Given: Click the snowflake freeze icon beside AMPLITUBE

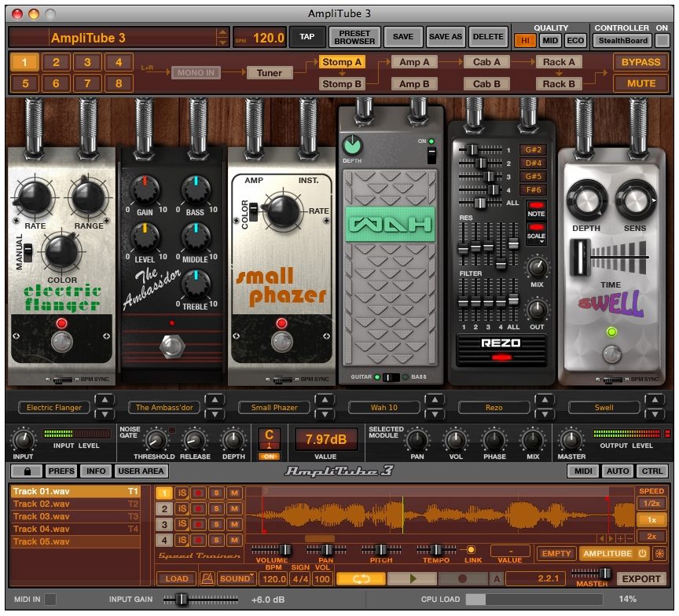Looking at the screenshot, I should (659, 554).
